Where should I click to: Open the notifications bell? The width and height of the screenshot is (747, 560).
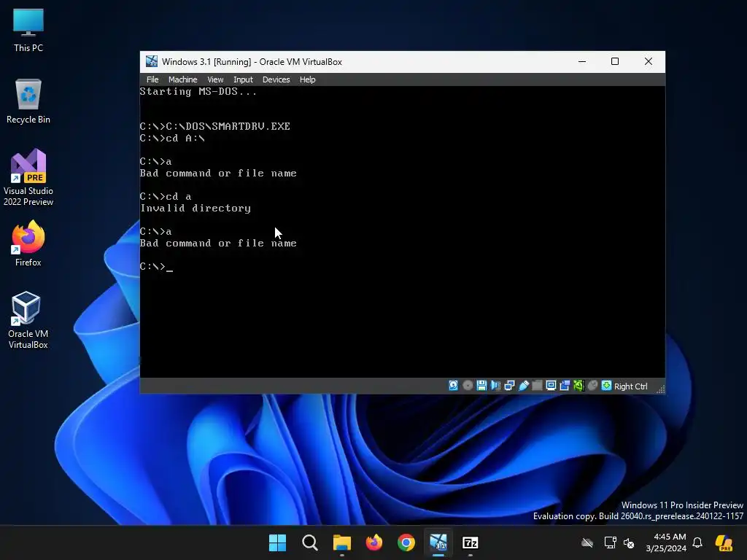click(x=697, y=542)
